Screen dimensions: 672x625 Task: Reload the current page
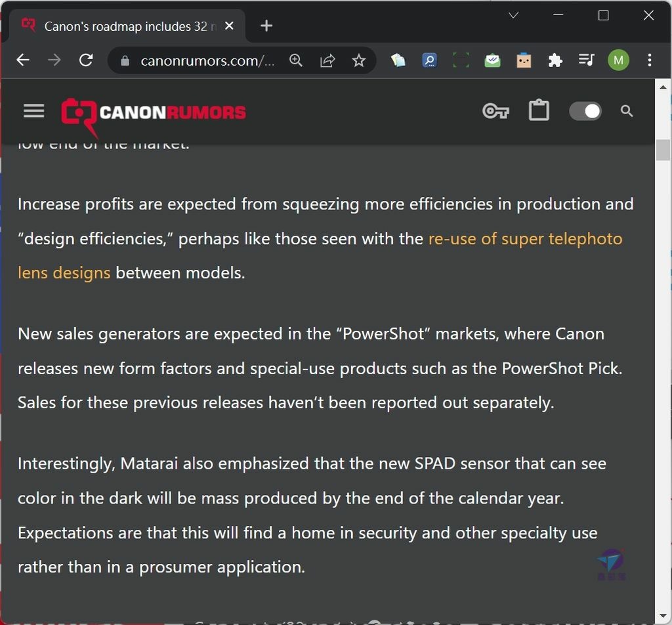[86, 60]
